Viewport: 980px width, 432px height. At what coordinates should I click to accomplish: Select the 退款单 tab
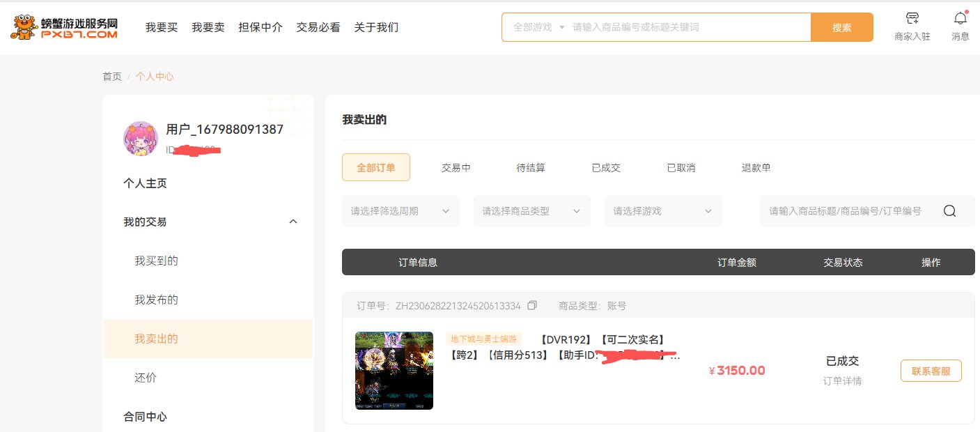pos(756,168)
